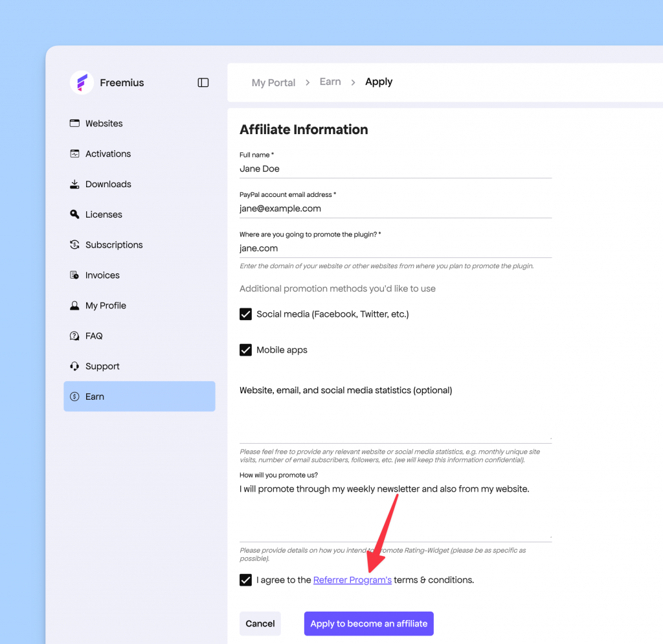Focus the PayPal account email address field
Viewport: 663px width, 644px height.
(396, 209)
